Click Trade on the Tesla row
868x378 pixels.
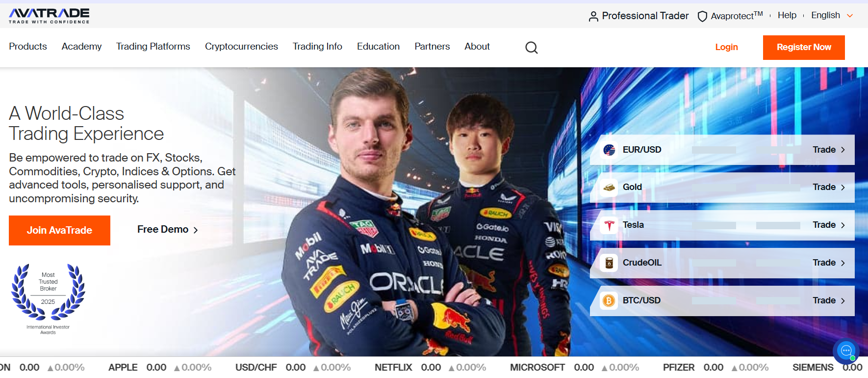click(824, 225)
